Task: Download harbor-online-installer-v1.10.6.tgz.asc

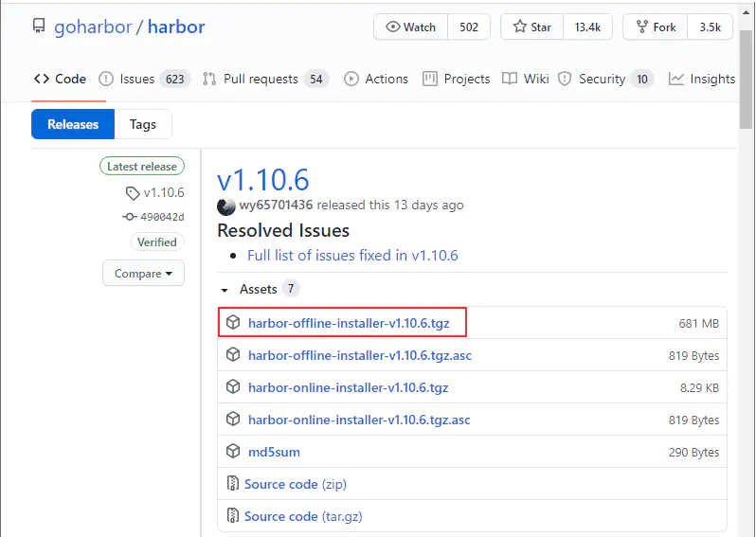Action: [359, 420]
